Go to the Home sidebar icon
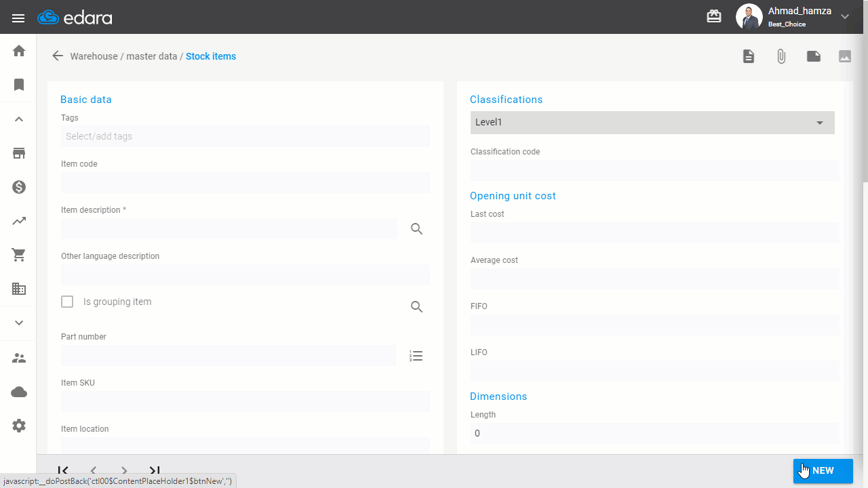The width and height of the screenshot is (868, 488). (19, 51)
